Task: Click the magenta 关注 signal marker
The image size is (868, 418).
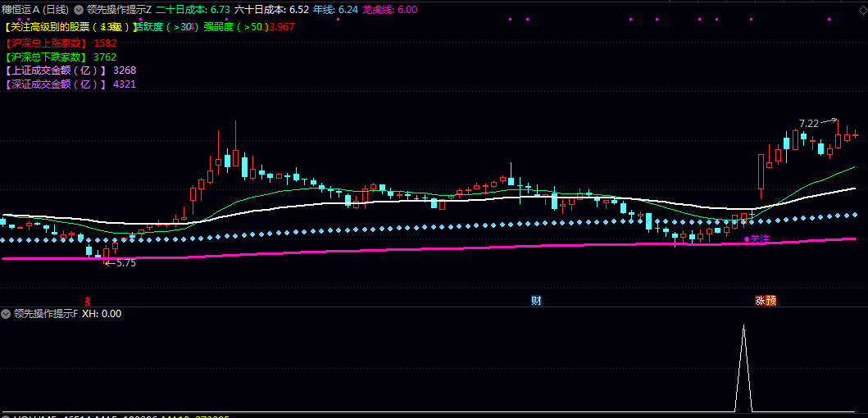Action: pos(757,239)
